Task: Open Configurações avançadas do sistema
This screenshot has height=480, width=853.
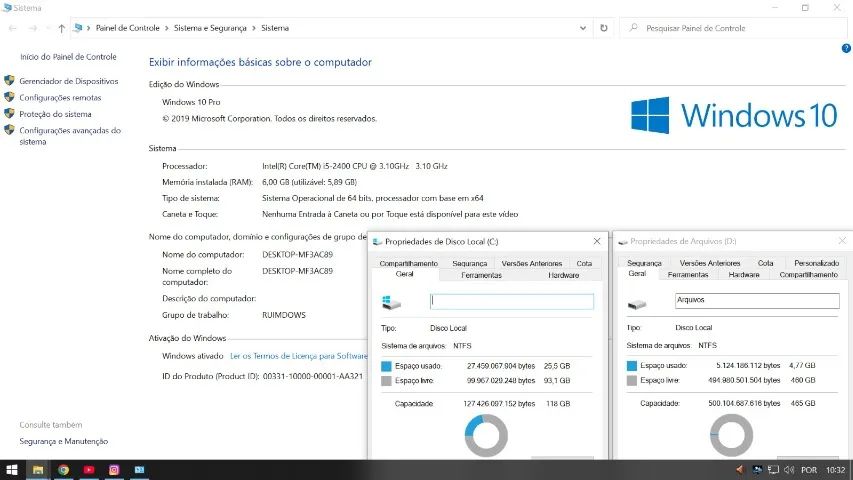Action: coord(70,136)
